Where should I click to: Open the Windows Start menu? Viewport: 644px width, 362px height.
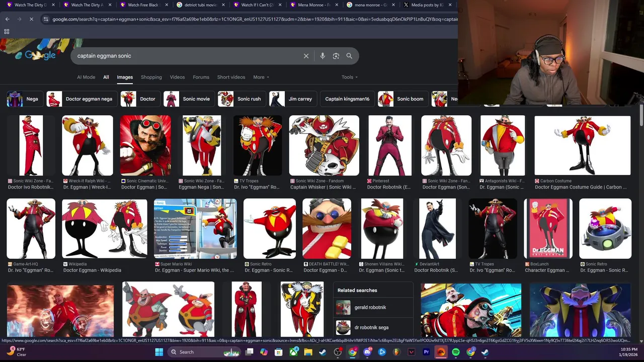tap(159, 352)
